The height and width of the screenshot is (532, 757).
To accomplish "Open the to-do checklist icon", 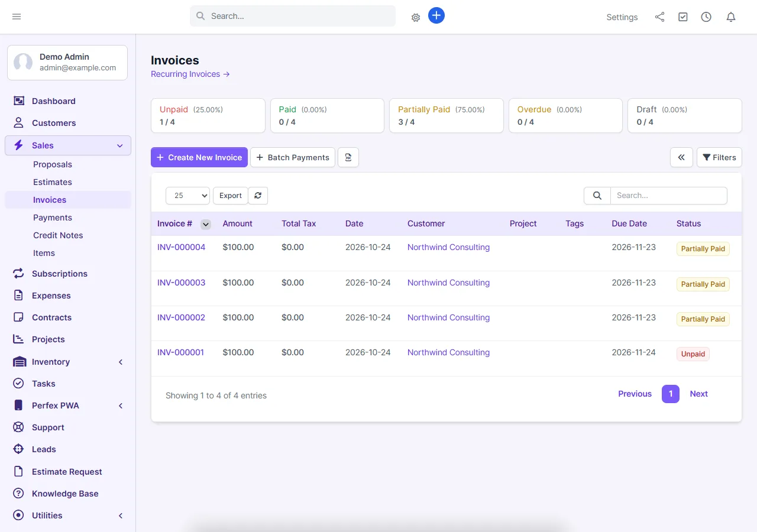I will pyautogui.click(x=683, y=17).
